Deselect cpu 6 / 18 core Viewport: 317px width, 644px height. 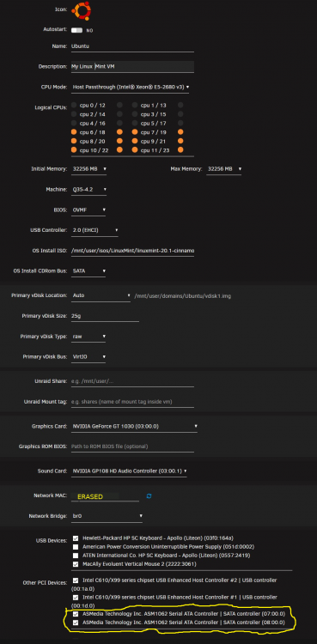(74, 132)
